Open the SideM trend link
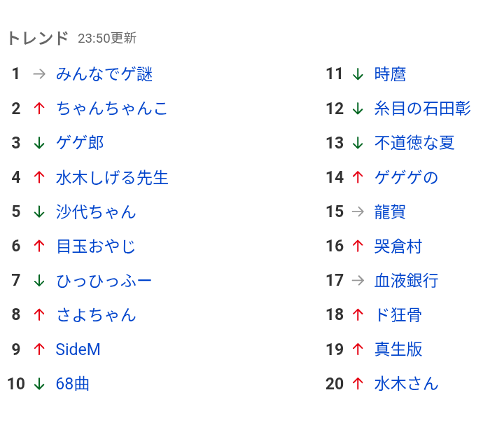504x437 pixels. [78, 349]
